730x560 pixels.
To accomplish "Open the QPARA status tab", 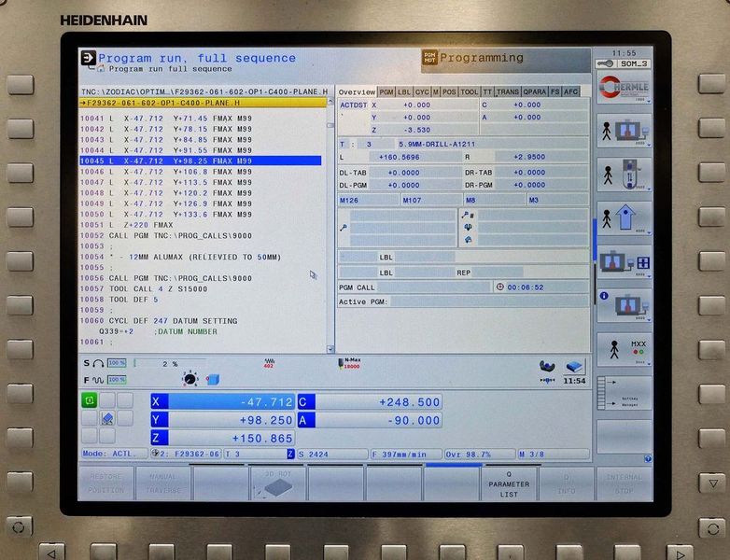I will 535,92.
